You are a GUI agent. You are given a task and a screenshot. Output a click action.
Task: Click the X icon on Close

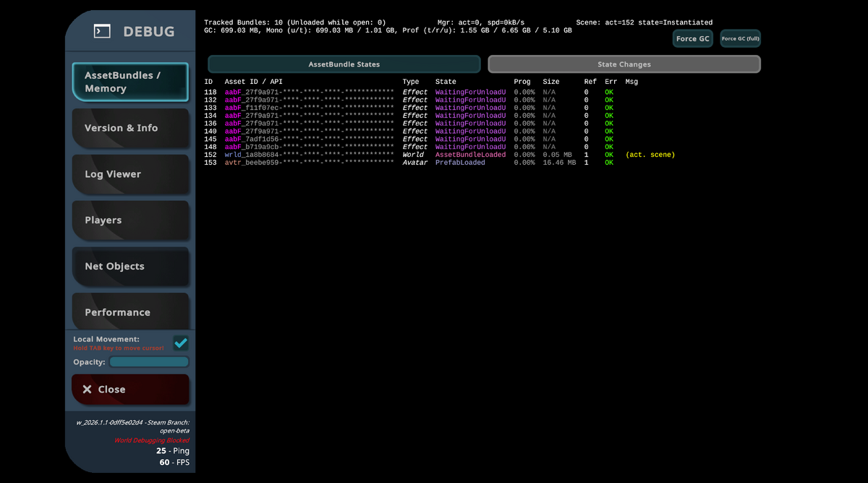pos(87,390)
